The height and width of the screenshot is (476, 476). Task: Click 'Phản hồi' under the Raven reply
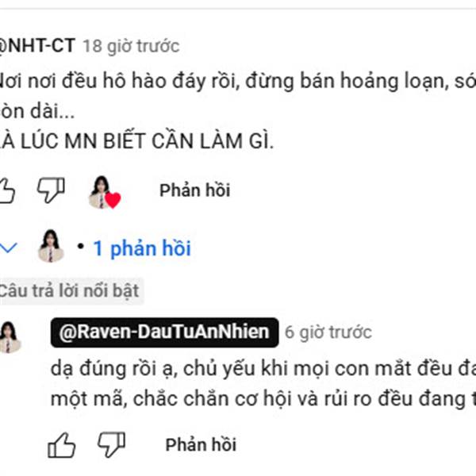coord(201,445)
